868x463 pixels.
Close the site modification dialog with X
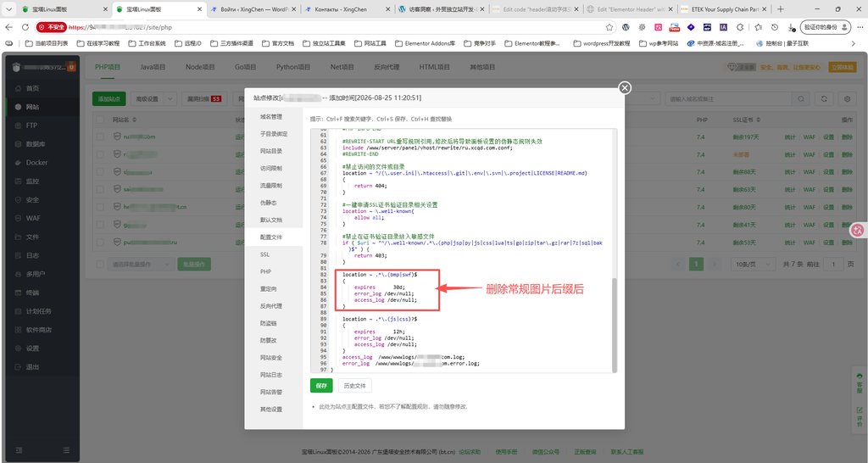pos(625,87)
